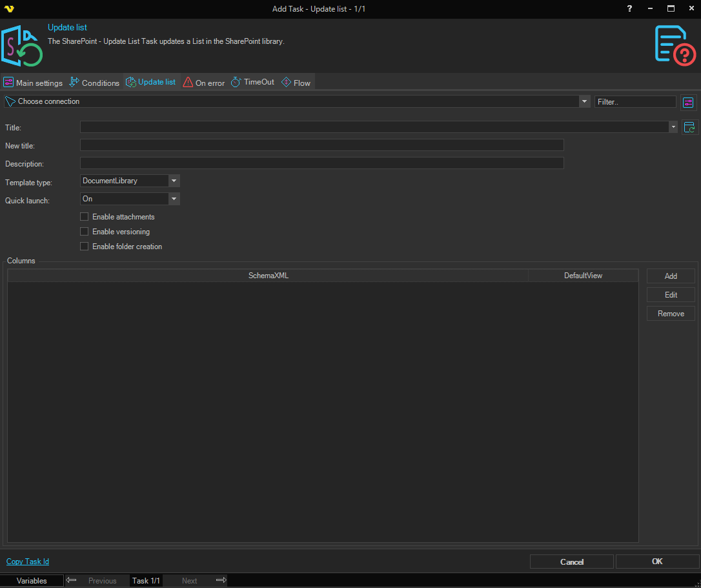Click the Update list heading text

pos(67,27)
